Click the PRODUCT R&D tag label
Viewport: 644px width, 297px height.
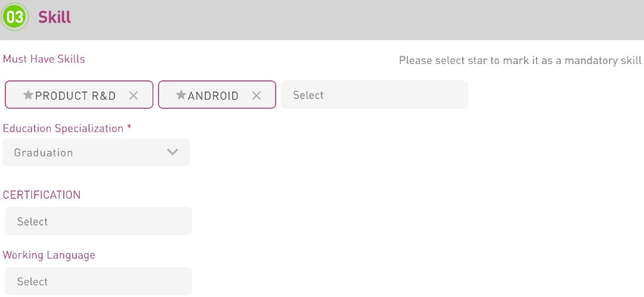coord(75,96)
